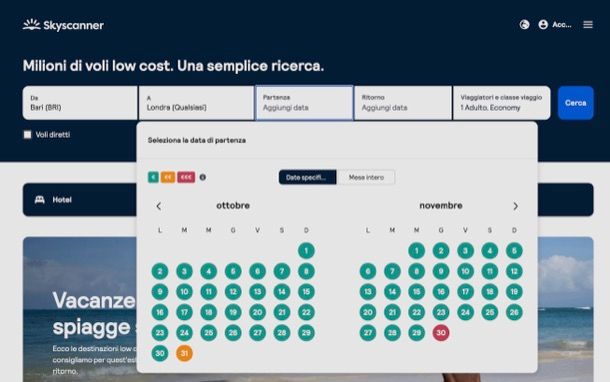Select October 1
The height and width of the screenshot is (382, 610).
coord(306,251)
